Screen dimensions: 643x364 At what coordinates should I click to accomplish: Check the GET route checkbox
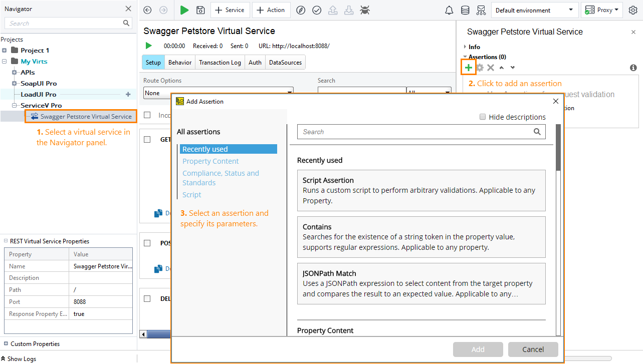tap(147, 140)
